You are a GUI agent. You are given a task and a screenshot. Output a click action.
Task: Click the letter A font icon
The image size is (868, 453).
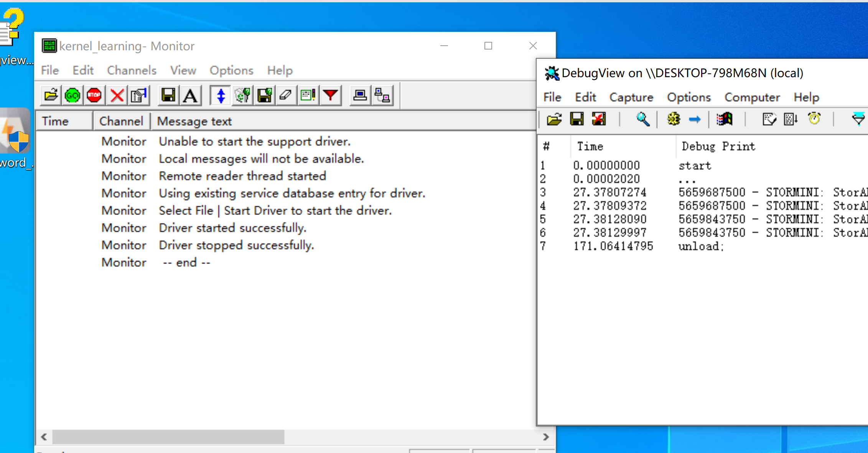point(190,95)
